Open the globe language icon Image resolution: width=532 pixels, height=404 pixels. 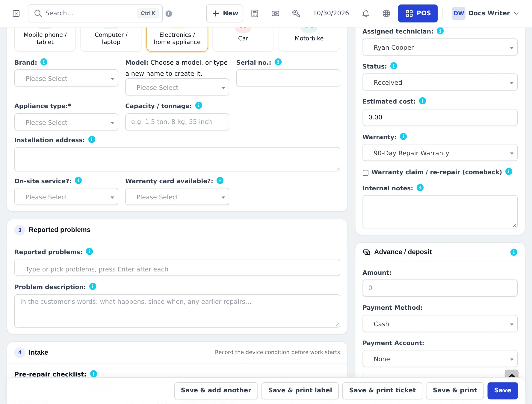(386, 13)
